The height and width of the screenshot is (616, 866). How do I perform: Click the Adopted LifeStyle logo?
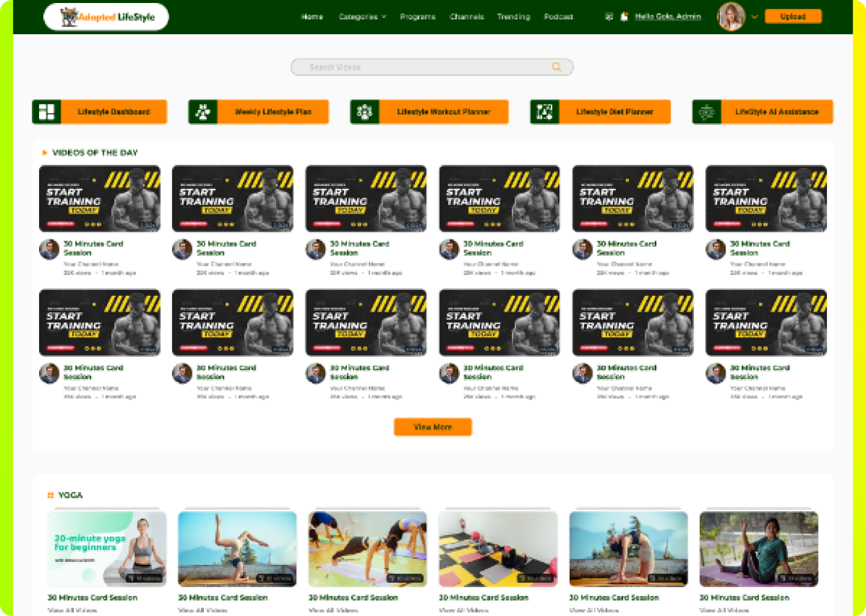tap(106, 17)
